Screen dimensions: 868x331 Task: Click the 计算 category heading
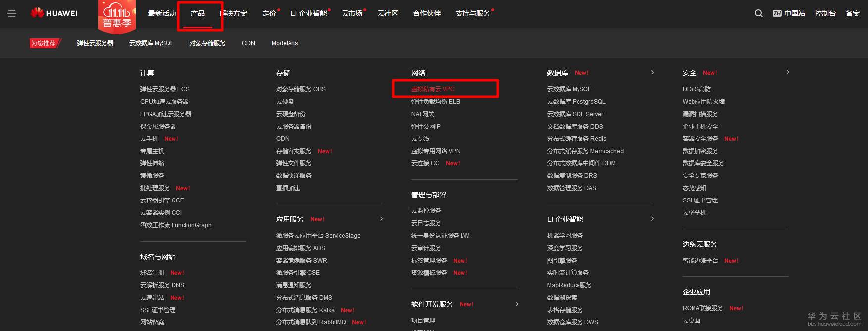tap(147, 73)
